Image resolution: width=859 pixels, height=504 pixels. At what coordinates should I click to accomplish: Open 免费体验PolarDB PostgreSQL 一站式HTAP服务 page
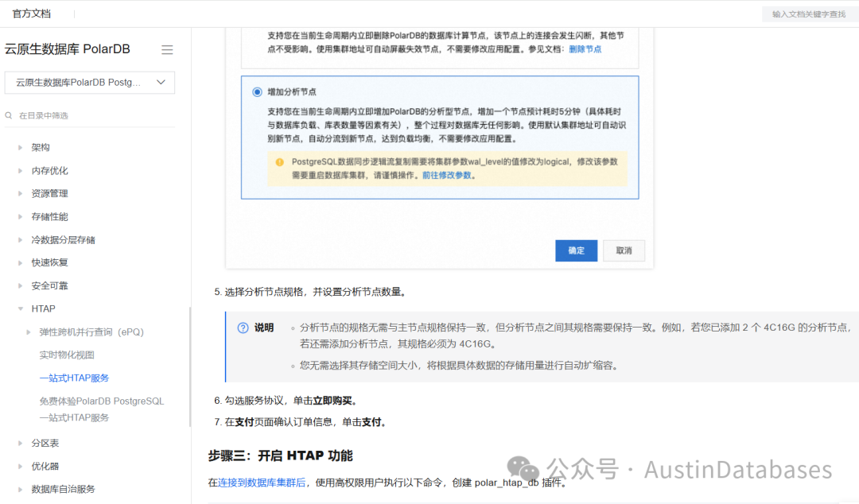coord(102,409)
